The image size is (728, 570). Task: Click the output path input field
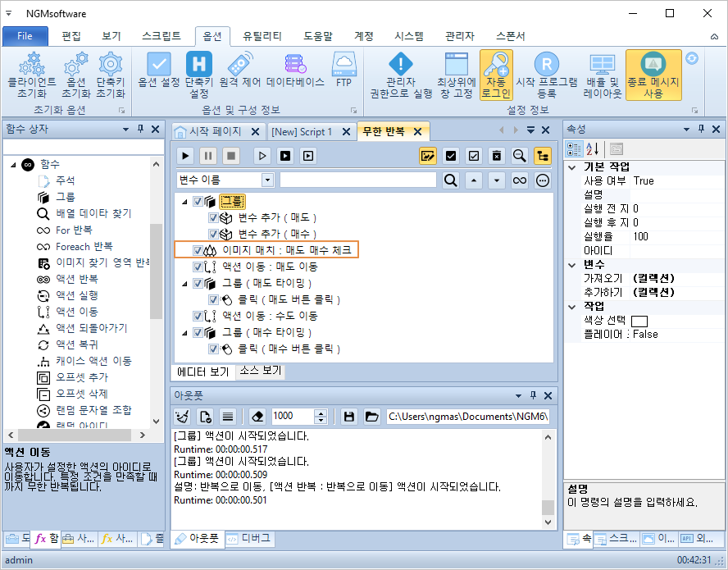pyautogui.click(x=468, y=417)
